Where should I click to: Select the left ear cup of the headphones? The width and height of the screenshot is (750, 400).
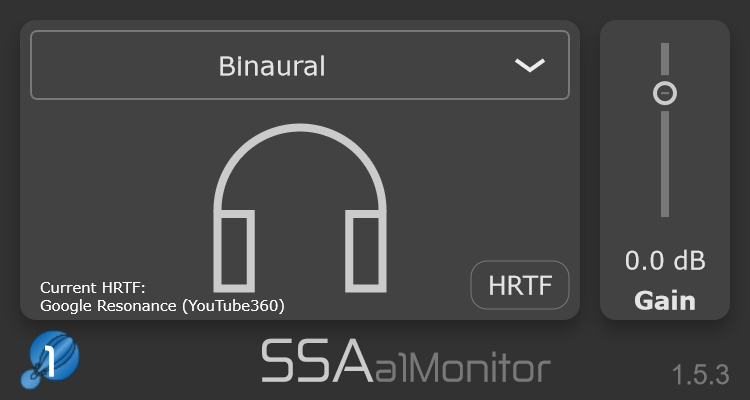pyautogui.click(x=234, y=251)
